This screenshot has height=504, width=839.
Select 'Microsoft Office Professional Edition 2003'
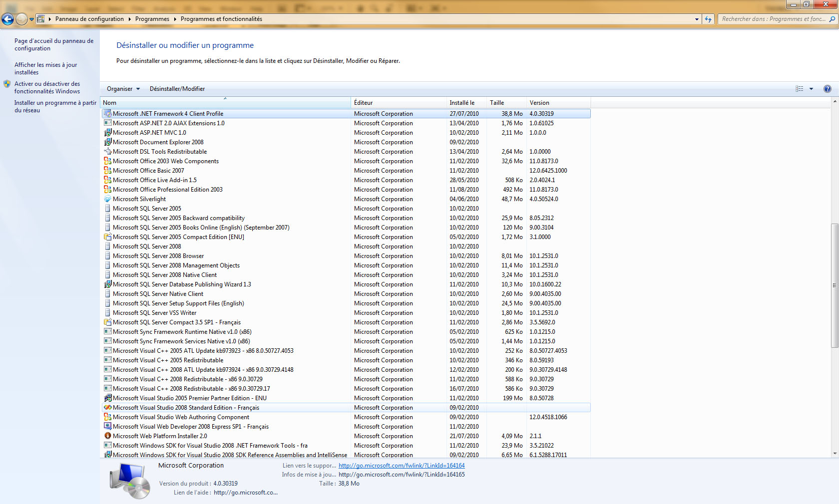346,190
